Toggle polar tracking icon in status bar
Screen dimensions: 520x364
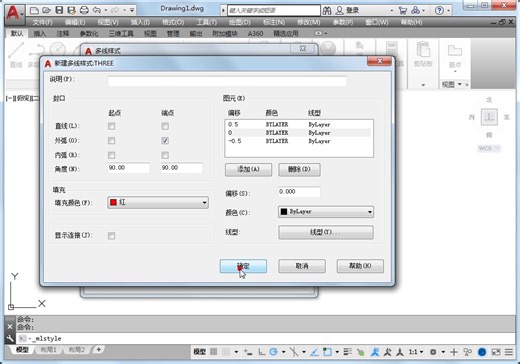pyautogui.click(x=274, y=352)
